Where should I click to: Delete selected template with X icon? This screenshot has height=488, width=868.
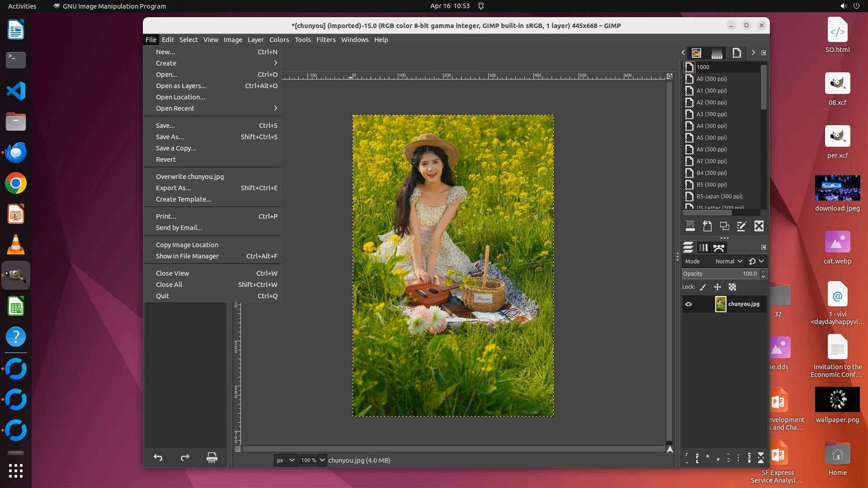(759, 226)
